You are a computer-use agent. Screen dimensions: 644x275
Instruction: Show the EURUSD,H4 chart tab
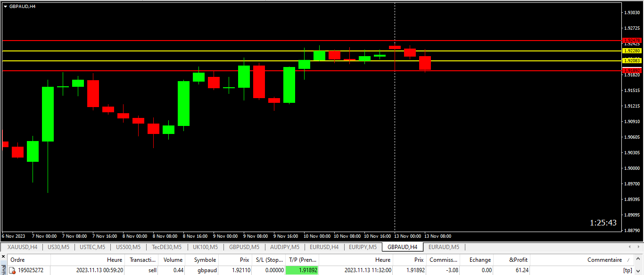[x=324, y=247]
